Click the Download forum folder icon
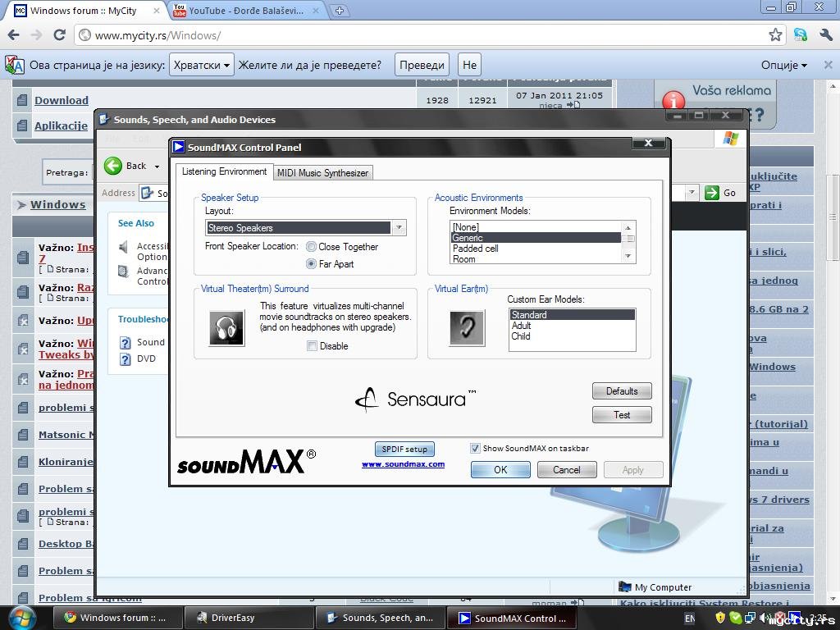840x630 pixels. [x=22, y=100]
